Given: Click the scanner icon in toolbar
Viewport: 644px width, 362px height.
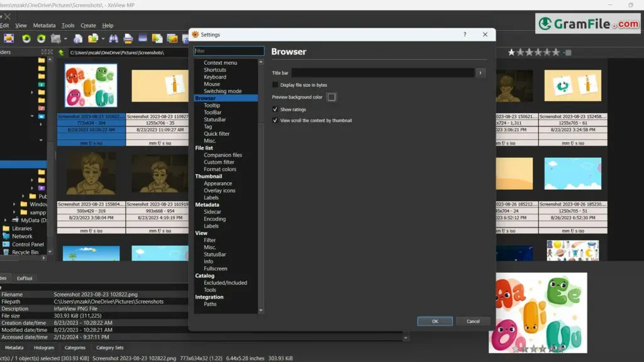Looking at the screenshot, I should (143, 38).
